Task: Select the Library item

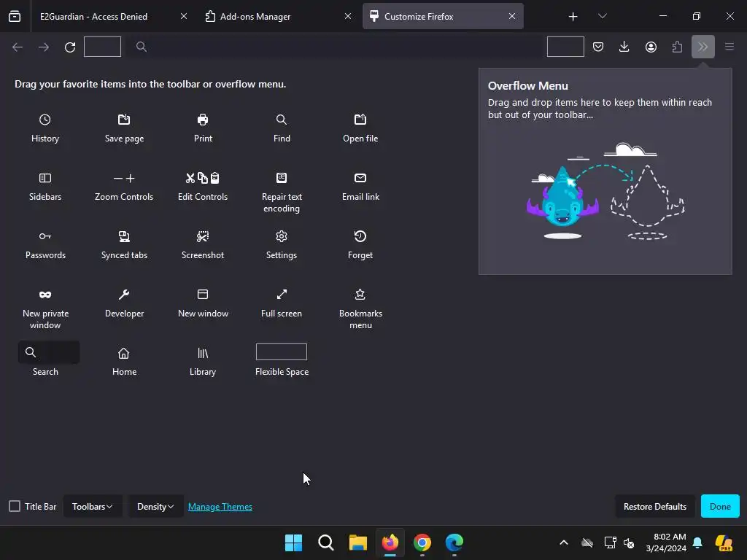Action: 203,362
